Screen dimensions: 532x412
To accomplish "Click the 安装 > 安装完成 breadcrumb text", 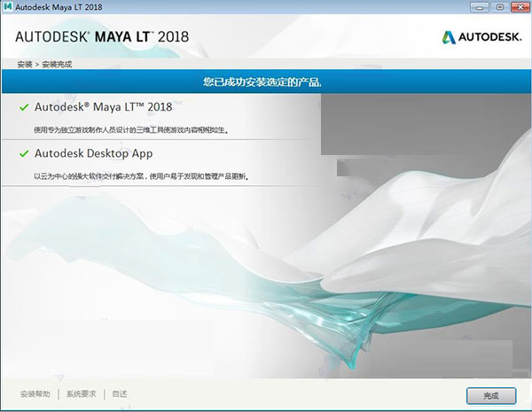I will [x=44, y=64].
